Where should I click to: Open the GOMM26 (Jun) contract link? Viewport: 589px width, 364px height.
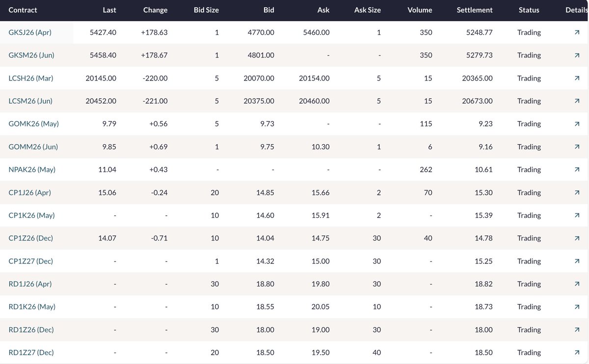[33, 147]
